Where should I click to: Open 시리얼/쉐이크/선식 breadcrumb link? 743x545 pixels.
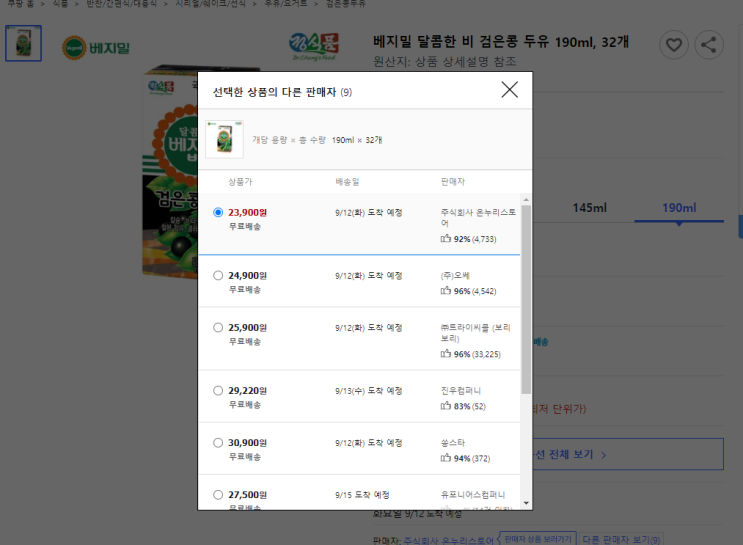pyautogui.click(x=210, y=3)
